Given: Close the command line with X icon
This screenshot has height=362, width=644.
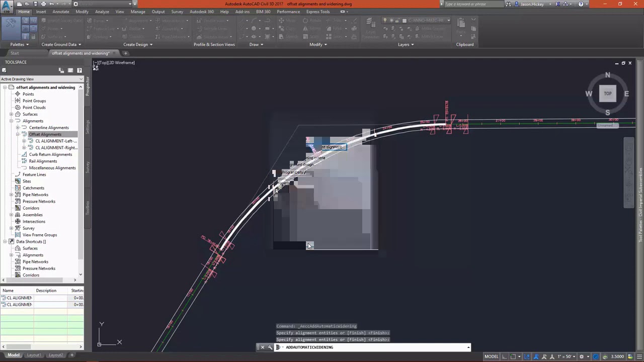Looking at the screenshot, I should 262,347.
